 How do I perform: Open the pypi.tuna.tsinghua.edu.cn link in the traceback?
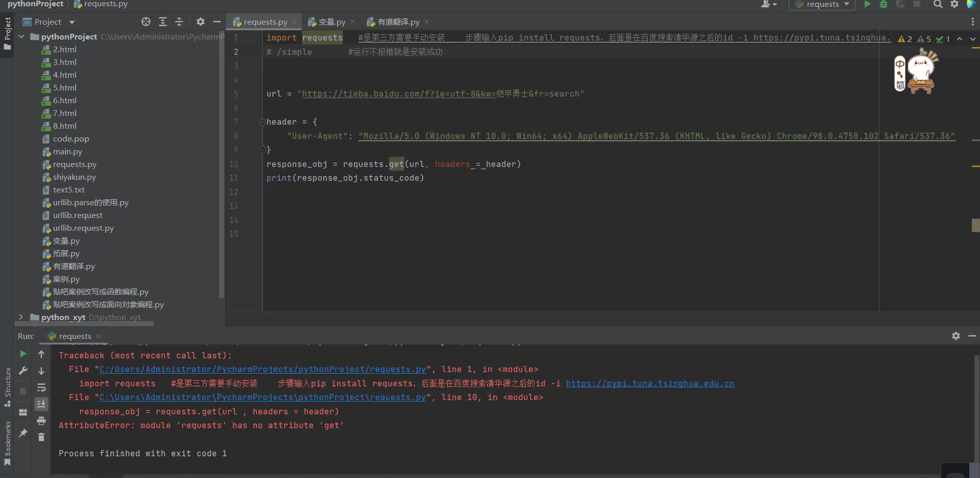650,383
